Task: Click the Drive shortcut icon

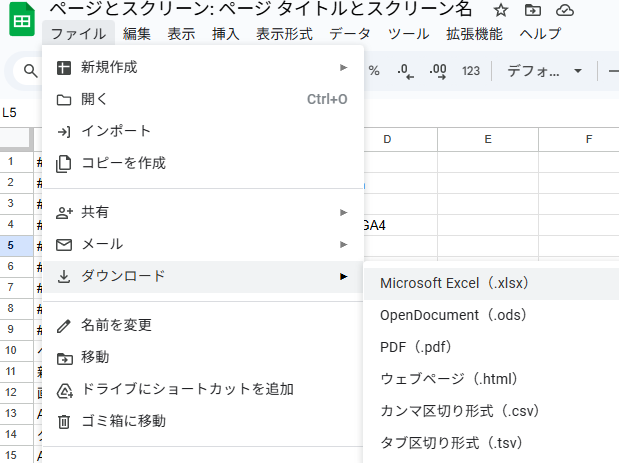Action: click(x=65, y=391)
